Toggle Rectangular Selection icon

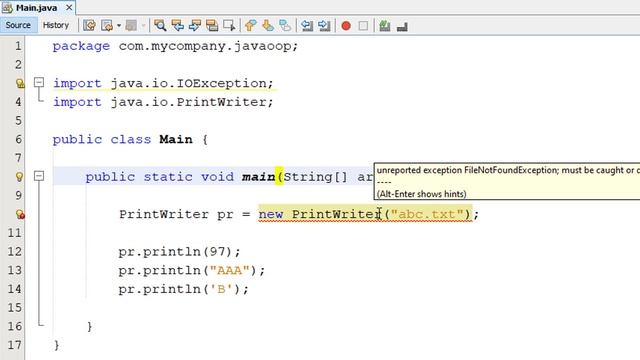tap(229, 26)
